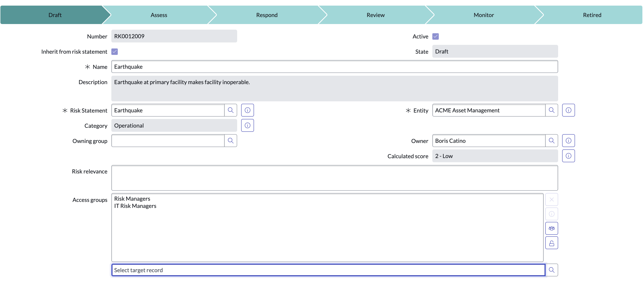Open Owning group lookup search icon
Screen dimensions: 644x284
pyautogui.click(x=231, y=141)
